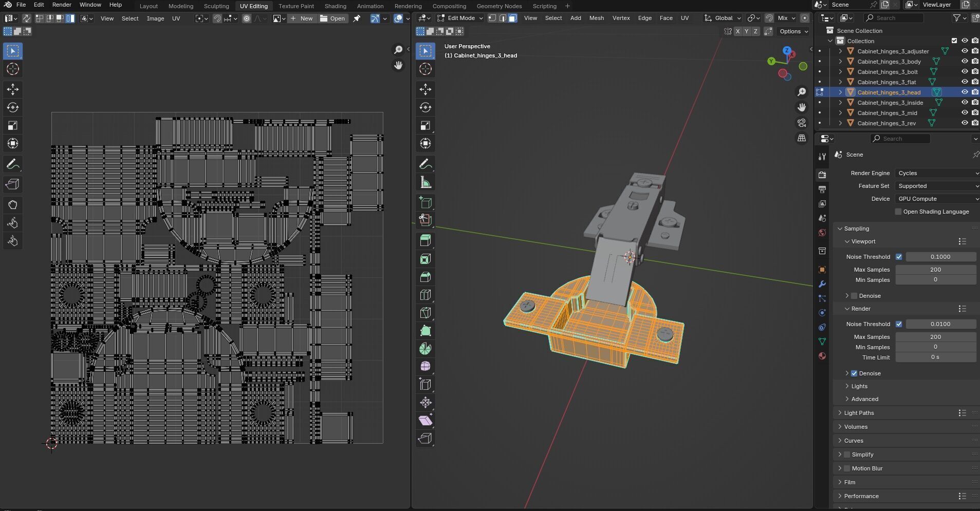Expand the Performance panel
Viewport: 980px width, 511px height.
click(861, 496)
